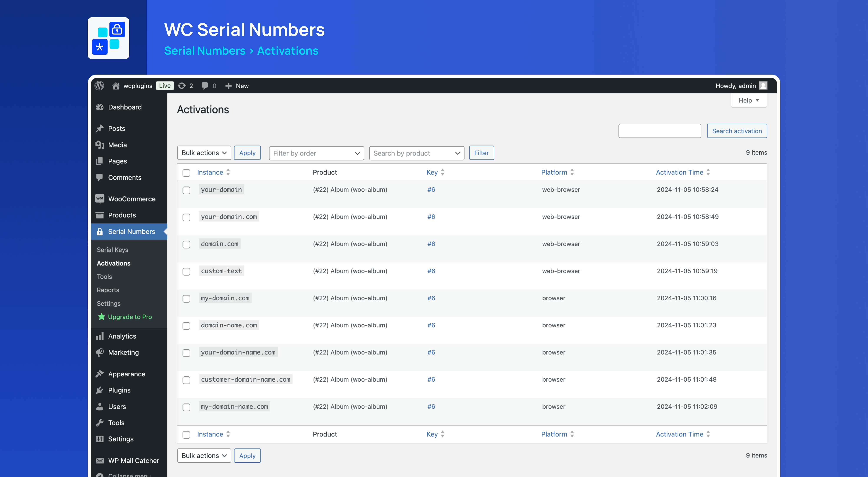Select the domain-name.com row checkbox
The width and height of the screenshot is (868, 477).
click(186, 326)
